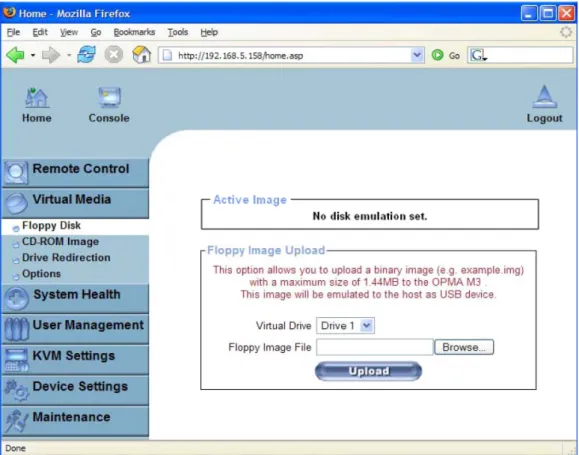
Task: Click the Remote Control section icon
Action: (x=16, y=172)
